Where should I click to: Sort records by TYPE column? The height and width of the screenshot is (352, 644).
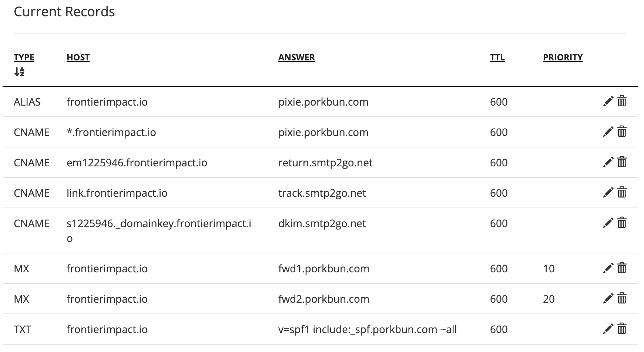coord(24,57)
